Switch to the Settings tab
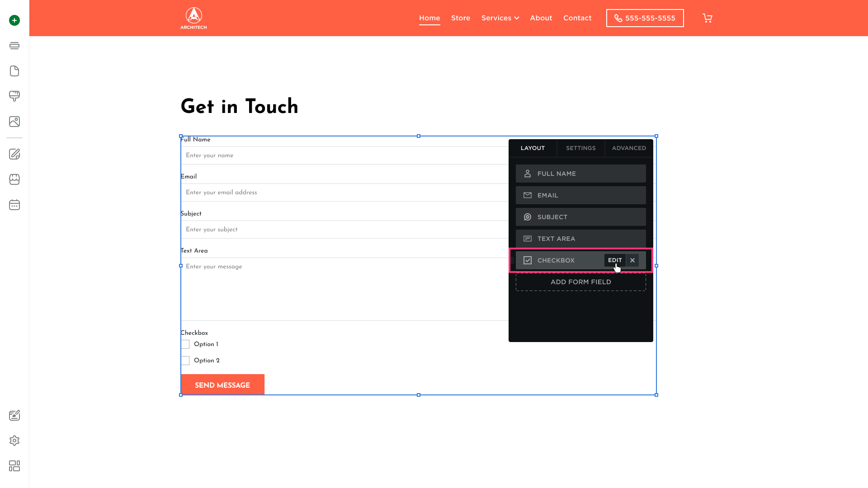868x488 pixels. coord(580,148)
